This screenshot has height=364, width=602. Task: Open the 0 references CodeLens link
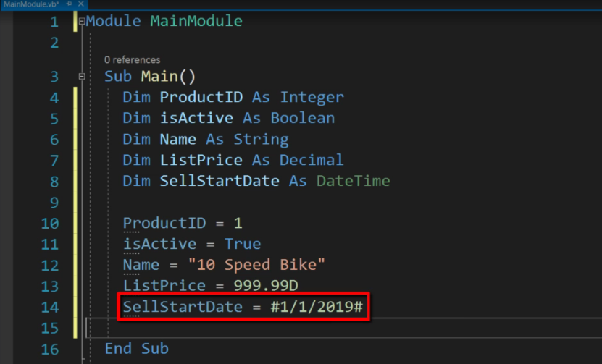point(132,60)
